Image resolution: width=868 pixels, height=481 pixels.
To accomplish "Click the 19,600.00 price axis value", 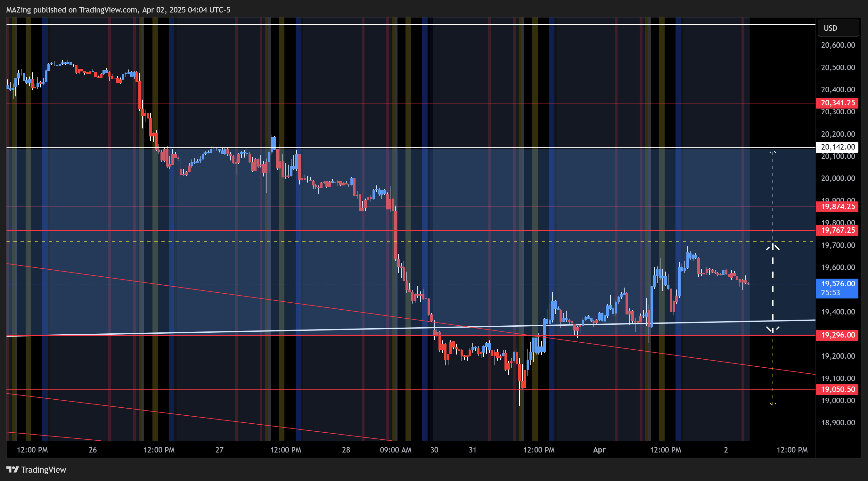I will (x=838, y=267).
